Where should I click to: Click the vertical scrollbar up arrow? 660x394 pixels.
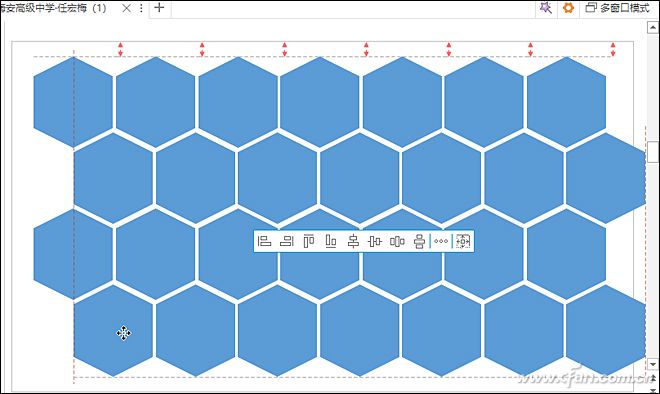click(x=652, y=28)
